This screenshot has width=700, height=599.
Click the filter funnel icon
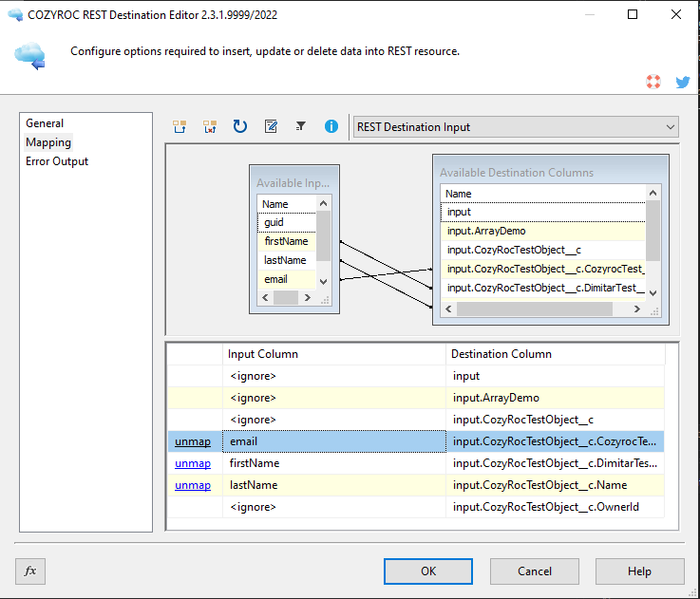coord(301,126)
